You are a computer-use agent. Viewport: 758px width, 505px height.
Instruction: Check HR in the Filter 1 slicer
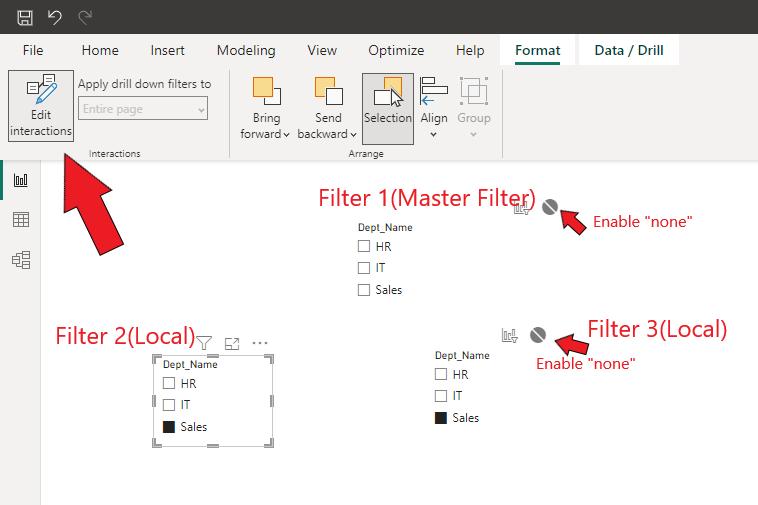(x=364, y=246)
